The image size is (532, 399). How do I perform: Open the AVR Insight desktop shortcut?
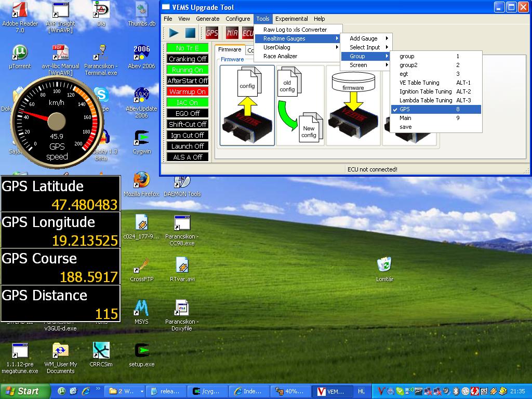tap(60, 17)
